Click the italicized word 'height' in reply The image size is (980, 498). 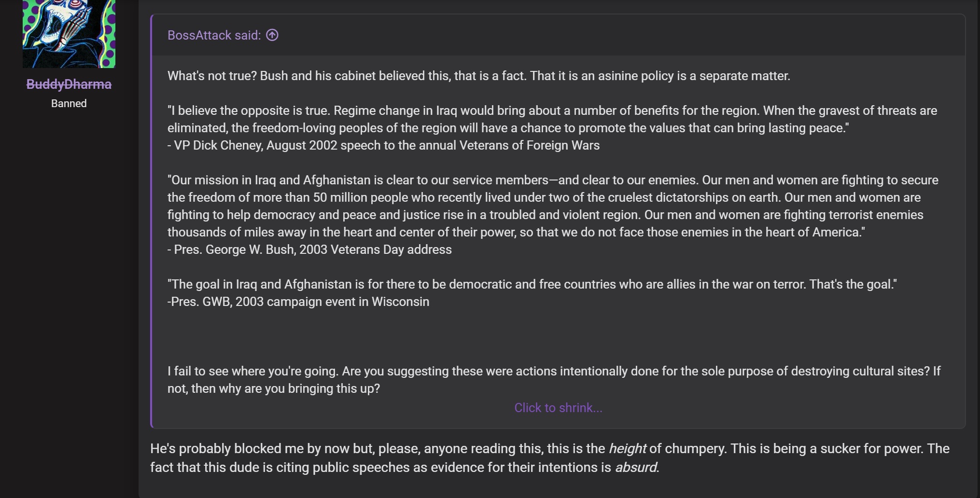pos(627,449)
